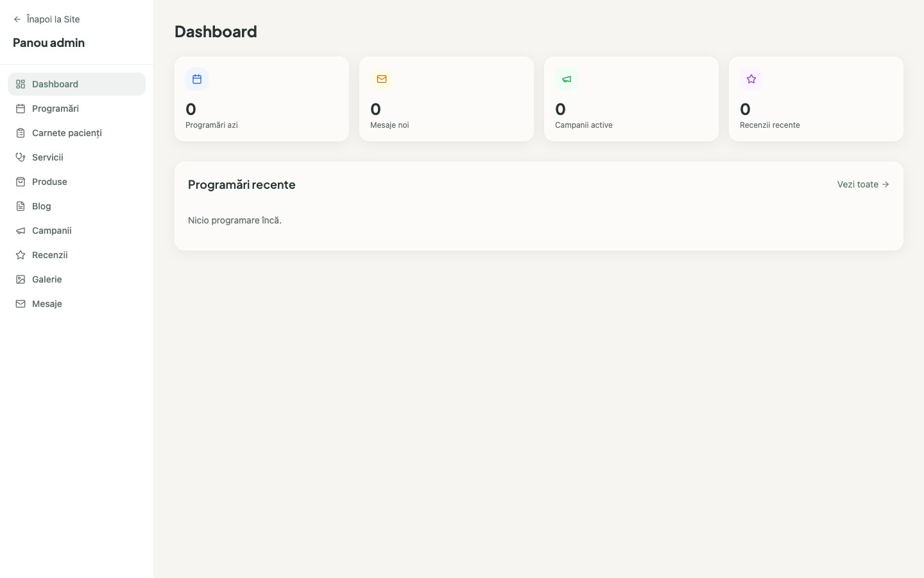The width and height of the screenshot is (924, 578).
Task: Go to Servicii section
Action: tap(76, 157)
